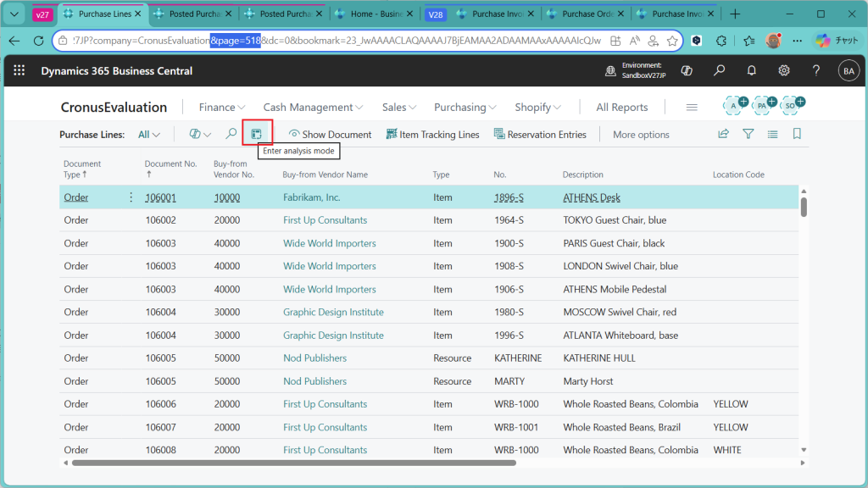868x488 pixels.
Task: Click the Help question mark icon
Action: (x=816, y=71)
